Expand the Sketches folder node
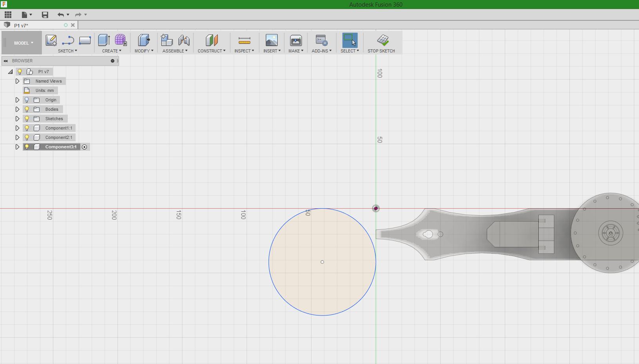639x364 pixels. pos(17,119)
